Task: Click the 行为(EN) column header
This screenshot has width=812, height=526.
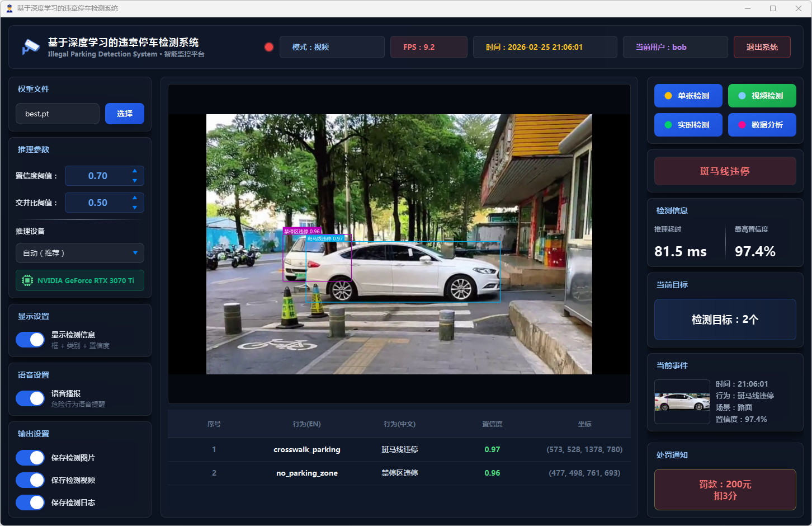Action: (x=306, y=424)
